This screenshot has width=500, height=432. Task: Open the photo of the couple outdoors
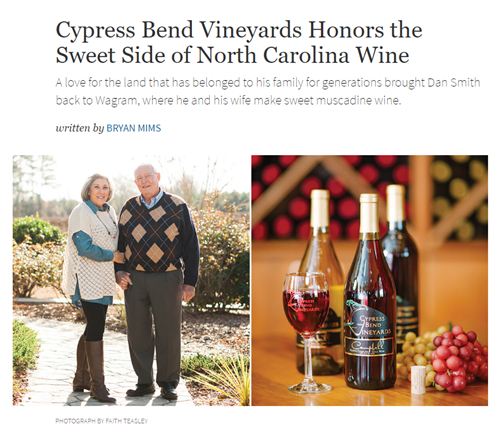[131, 280]
